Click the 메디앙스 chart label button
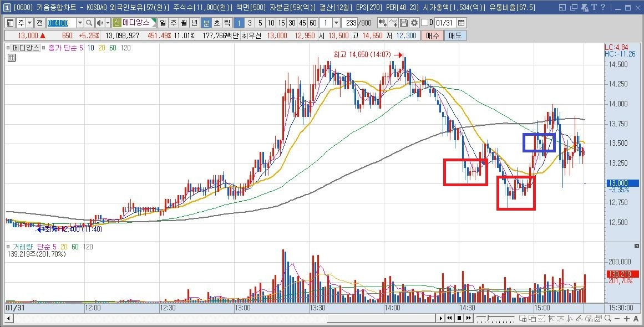This screenshot has height=327, width=644. 26,48
